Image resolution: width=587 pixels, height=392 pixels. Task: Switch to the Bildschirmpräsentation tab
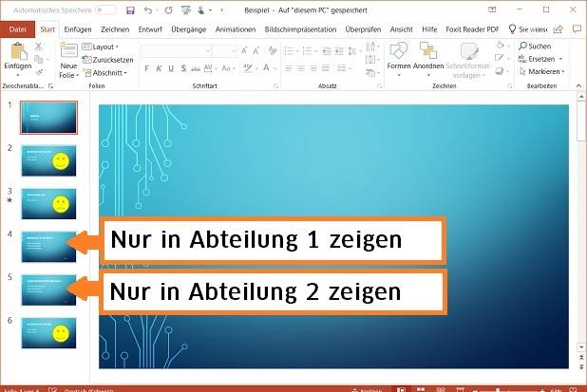click(300, 29)
